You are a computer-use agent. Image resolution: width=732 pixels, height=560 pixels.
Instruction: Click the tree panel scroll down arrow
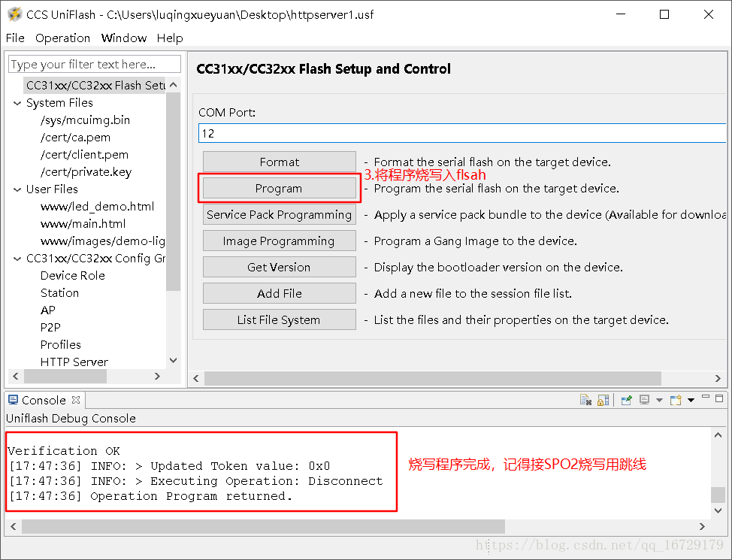click(x=173, y=360)
